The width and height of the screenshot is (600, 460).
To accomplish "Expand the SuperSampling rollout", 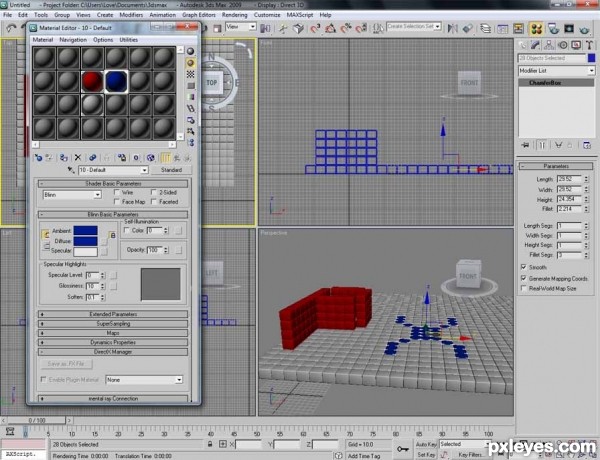I will [113, 324].
